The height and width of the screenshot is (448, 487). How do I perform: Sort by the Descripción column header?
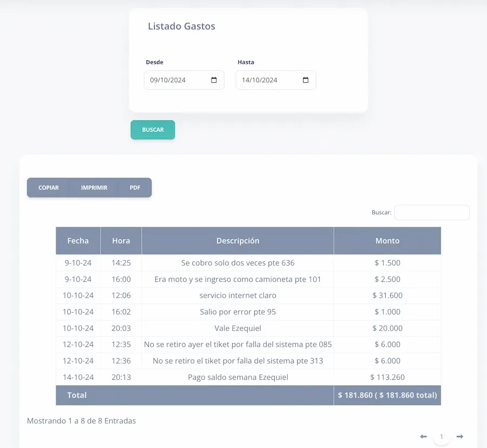(238, 241)
